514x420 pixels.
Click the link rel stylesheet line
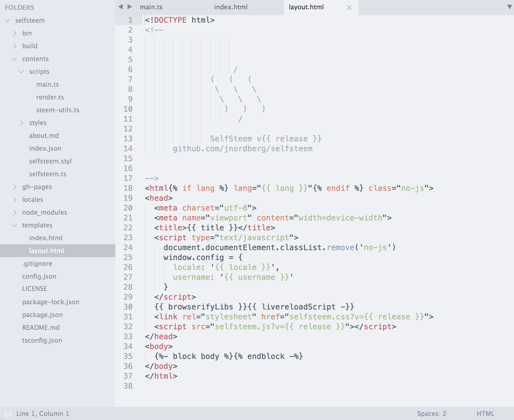coord(294,317)
